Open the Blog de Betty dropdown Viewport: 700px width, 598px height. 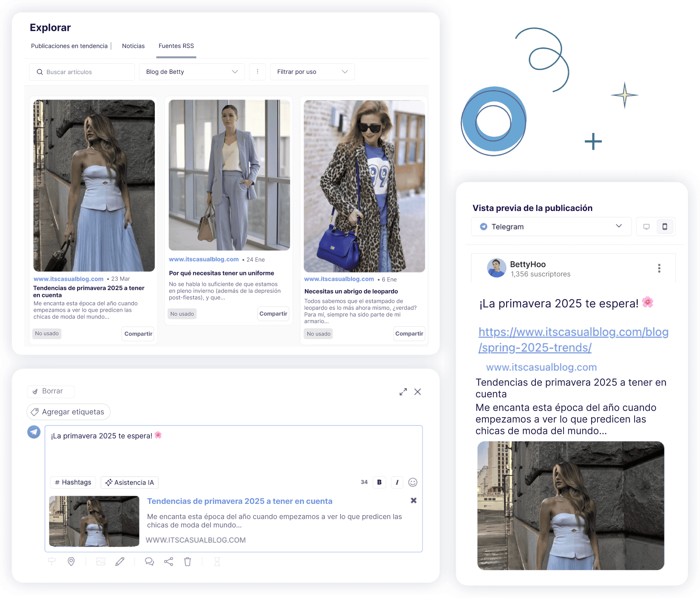coord(191,72)
